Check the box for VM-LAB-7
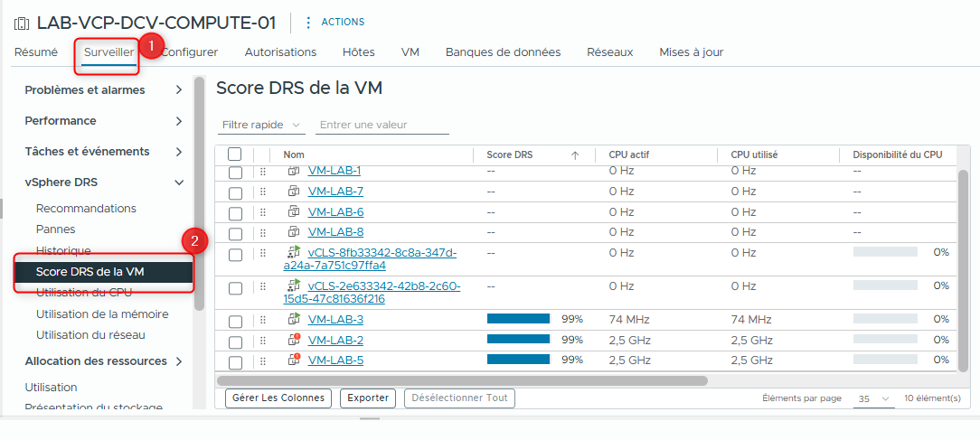 pyautogui.click(x=235, y=193)
